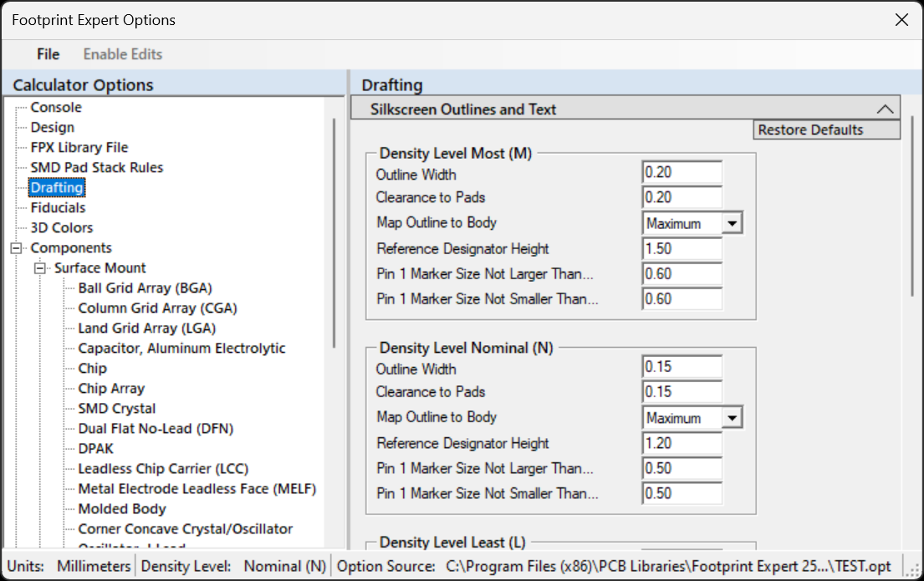Collapse the Surface Mount tree node
Screen dimensions: 924x581
coord(39,268)
